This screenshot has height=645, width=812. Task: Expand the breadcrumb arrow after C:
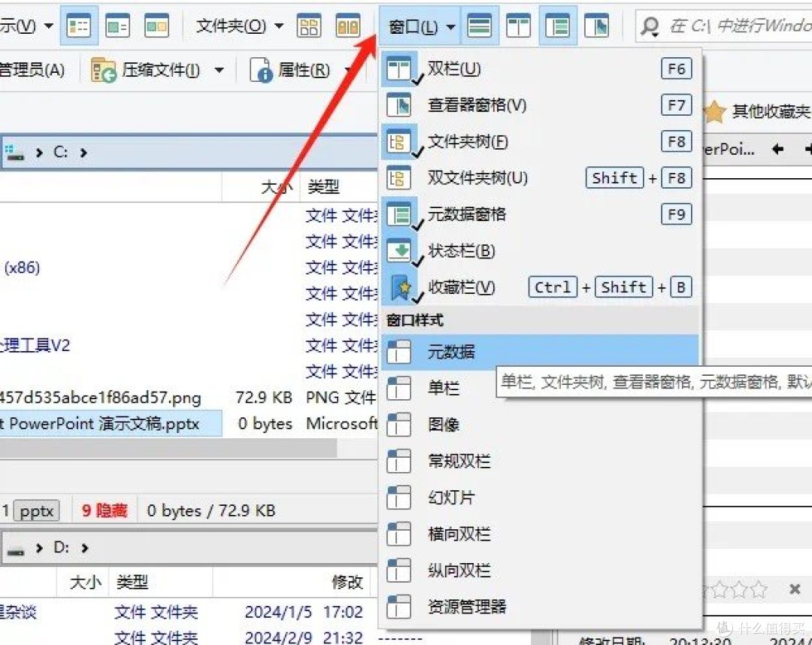(84, 151)
